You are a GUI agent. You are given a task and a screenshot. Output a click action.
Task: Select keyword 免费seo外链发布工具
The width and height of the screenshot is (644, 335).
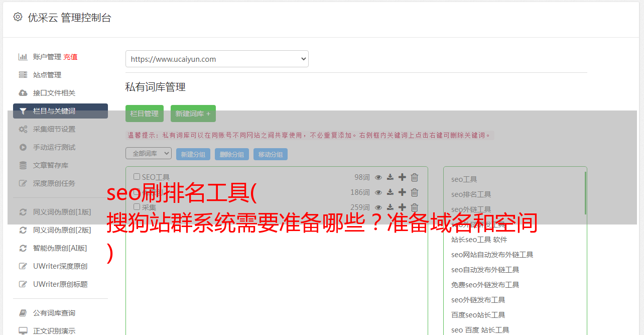[485, 285]
